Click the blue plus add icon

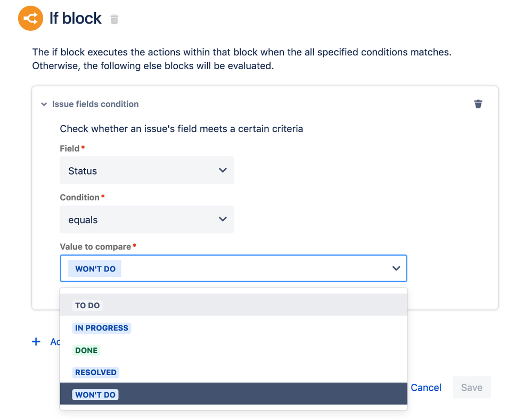36,342
